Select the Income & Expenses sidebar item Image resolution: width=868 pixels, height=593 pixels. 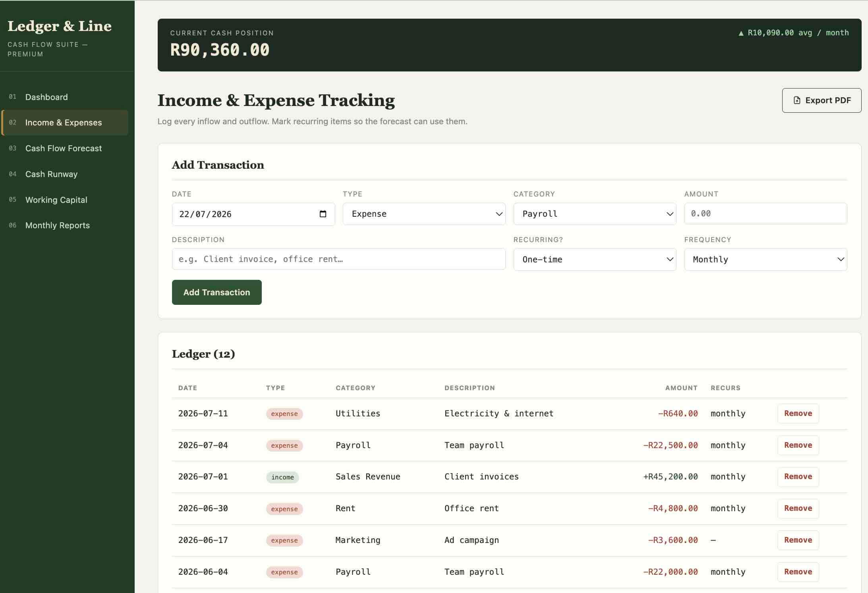(x=64, y=123)
